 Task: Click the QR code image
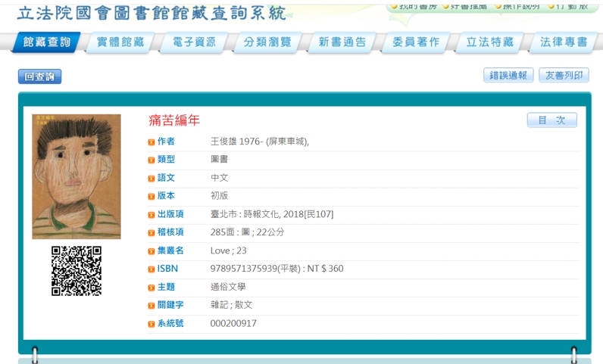pos(77,270)
